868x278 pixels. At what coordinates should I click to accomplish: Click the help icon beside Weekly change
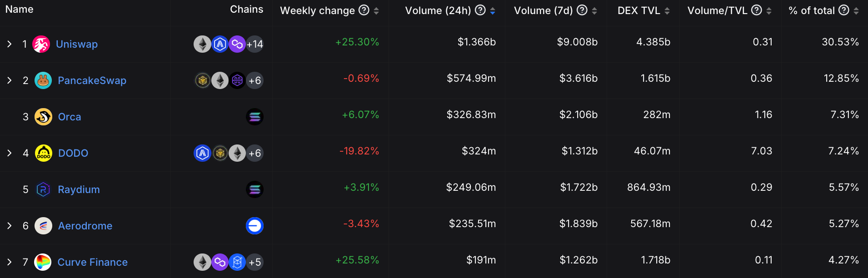tap(364, 10)
